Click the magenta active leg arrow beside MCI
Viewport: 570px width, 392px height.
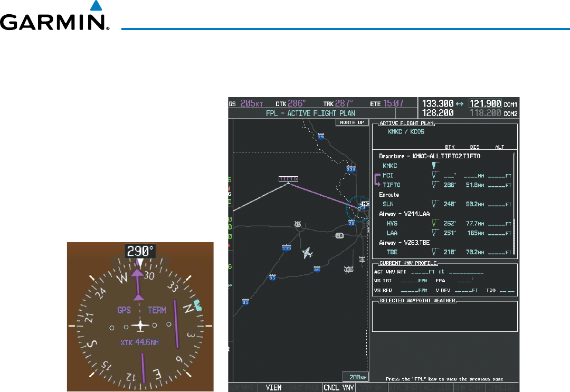[x=377, y=180]
